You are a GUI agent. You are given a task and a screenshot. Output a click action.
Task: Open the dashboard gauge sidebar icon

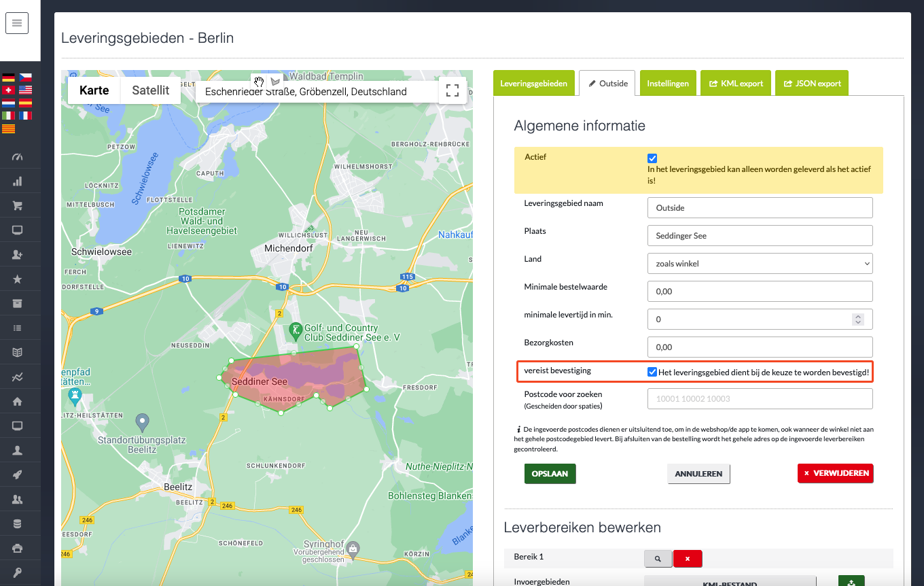point(18,157)
